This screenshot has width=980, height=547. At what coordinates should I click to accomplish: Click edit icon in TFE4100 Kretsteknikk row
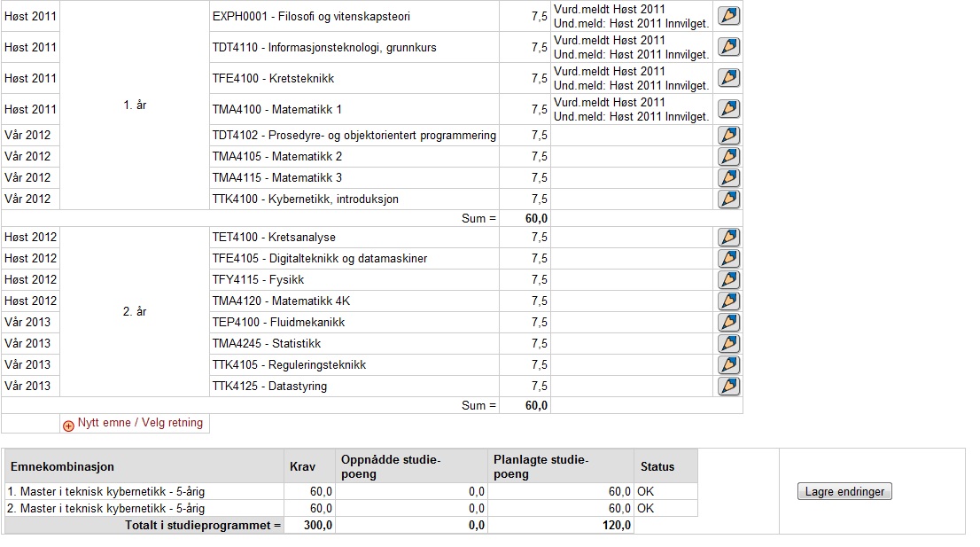pyautogui.click(x=728, y=78)
